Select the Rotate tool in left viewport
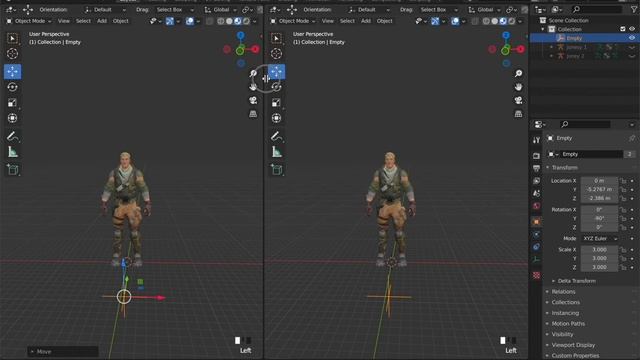This screenshot has height=360, width=640. click(x=13, y=87)
